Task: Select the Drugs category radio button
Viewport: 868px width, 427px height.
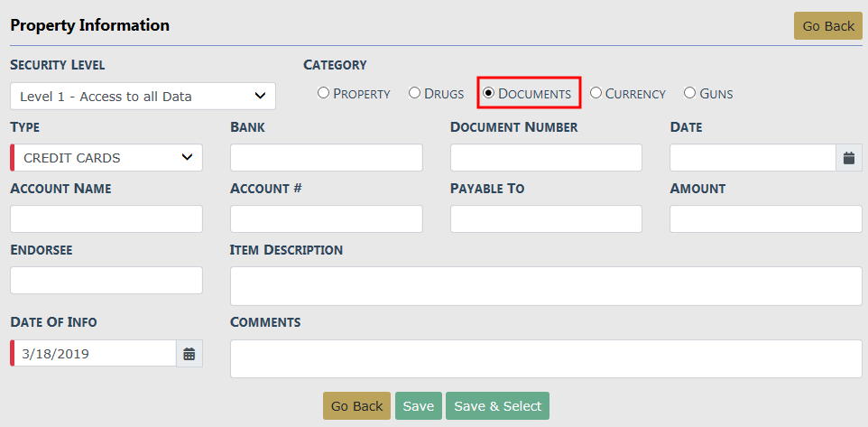Action: click(415, 93)
